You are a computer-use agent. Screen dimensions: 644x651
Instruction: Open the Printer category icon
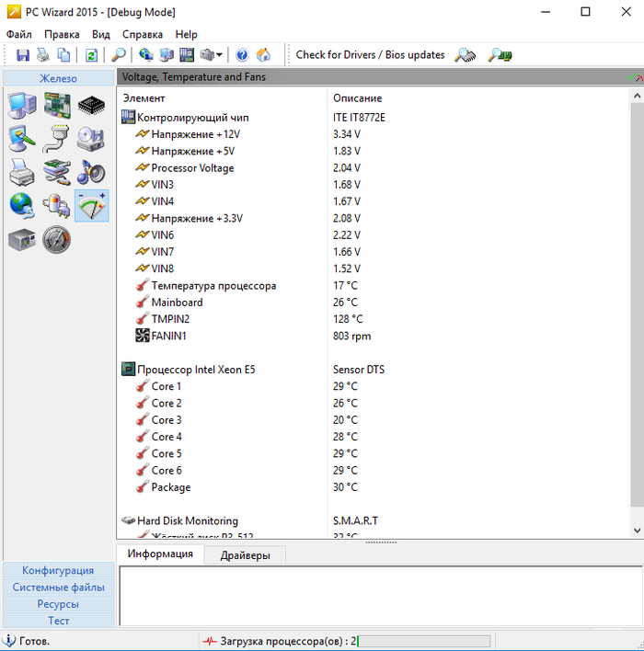click(x=23, y=172)
